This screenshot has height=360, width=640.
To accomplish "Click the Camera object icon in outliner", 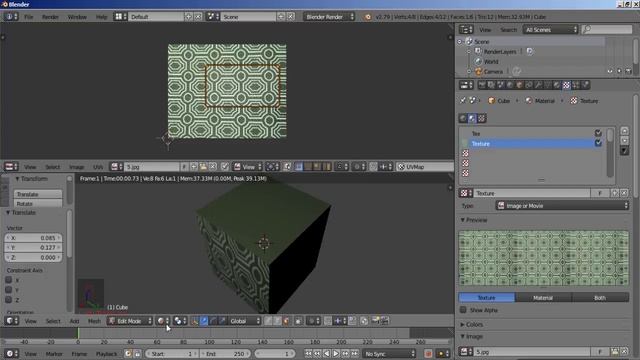I will tap(478, 71).
